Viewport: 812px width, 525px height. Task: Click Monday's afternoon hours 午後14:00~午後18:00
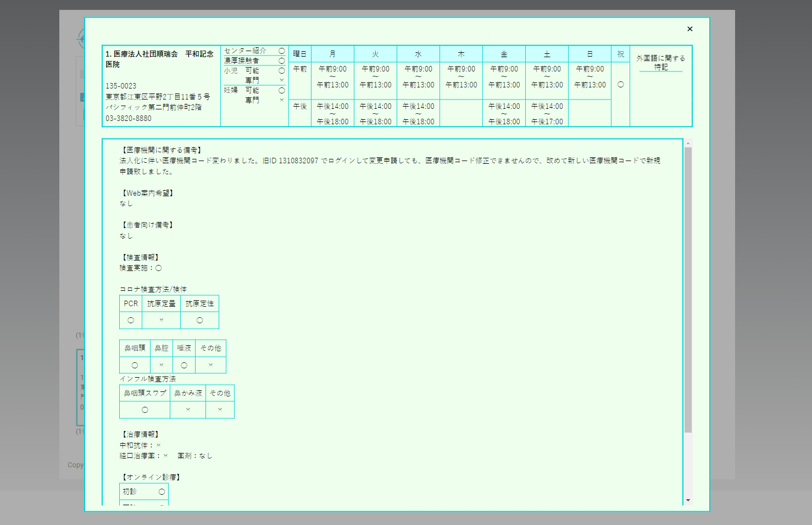click(332, 114)
